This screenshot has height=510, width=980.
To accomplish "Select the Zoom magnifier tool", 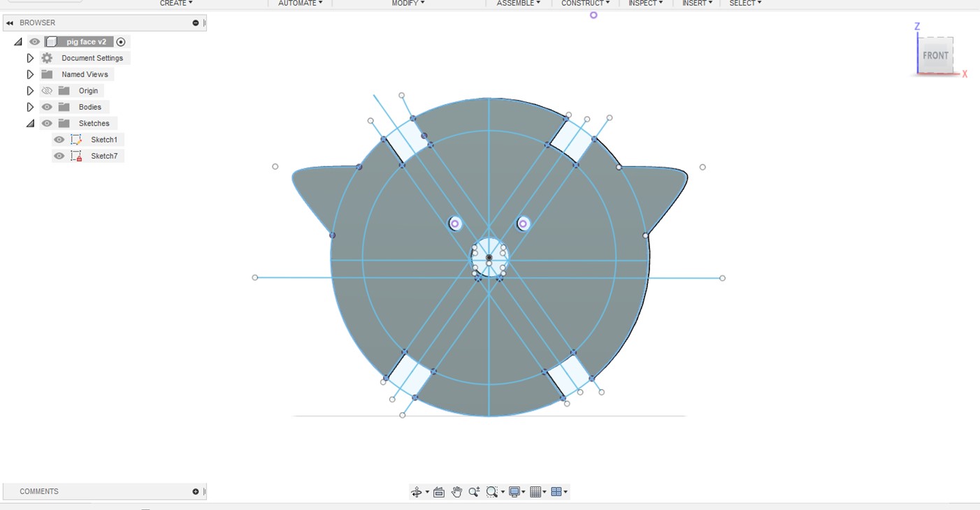I will (474, 492).
